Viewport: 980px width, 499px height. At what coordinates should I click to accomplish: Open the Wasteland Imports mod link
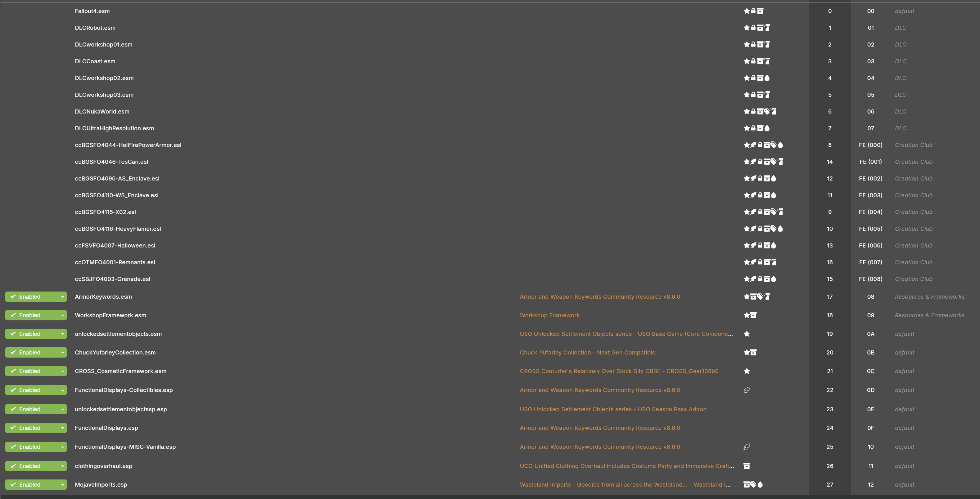click(x=625, y=484)
